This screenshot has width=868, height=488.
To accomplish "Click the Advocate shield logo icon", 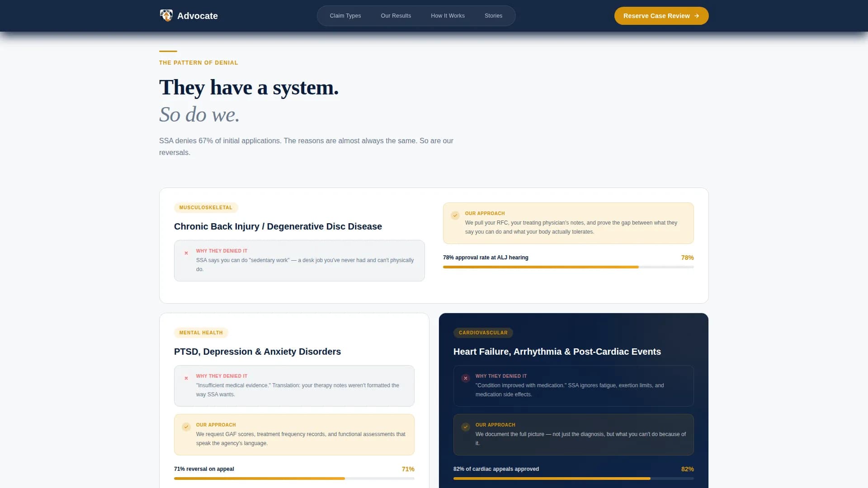I will [166, 15].
